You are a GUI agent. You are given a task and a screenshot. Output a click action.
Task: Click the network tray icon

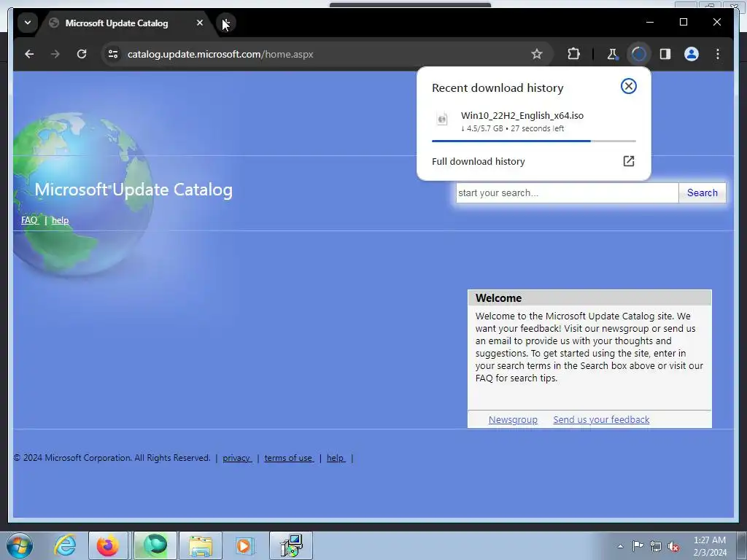(656, 546)
